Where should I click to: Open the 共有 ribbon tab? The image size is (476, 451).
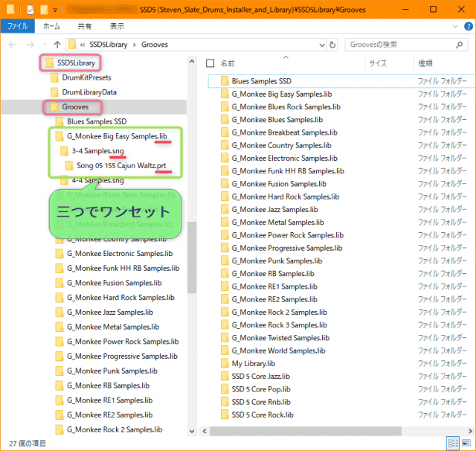(84, 26)
